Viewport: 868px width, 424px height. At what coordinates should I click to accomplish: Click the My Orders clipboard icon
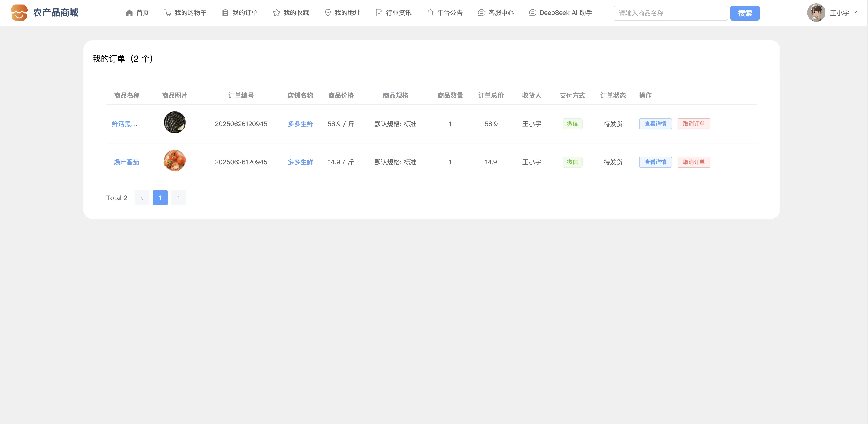[225, 13]
